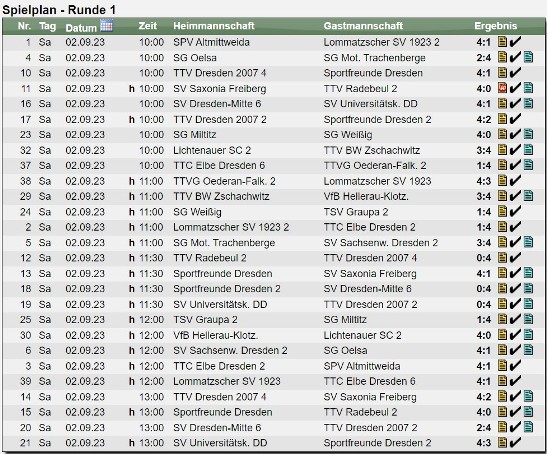Open the teal report document for game 4

point(529,57)
